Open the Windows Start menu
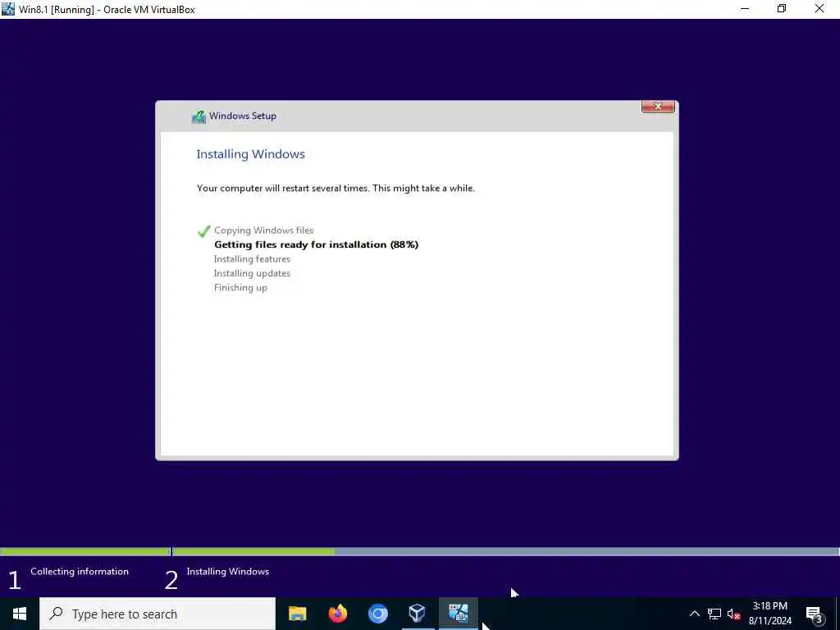Screen dimensions: 840x630 click(x=20, y=614)
